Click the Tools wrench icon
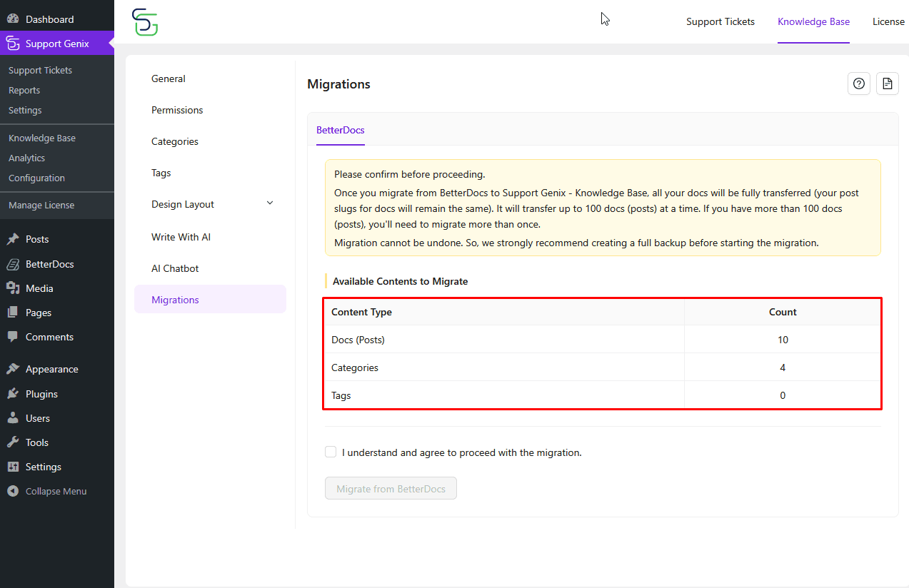 (x=13, y=442)
